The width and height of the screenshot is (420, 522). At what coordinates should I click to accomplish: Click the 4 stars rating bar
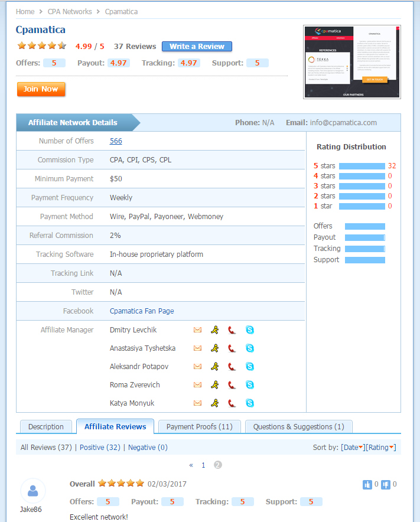[x=362, y=176]
